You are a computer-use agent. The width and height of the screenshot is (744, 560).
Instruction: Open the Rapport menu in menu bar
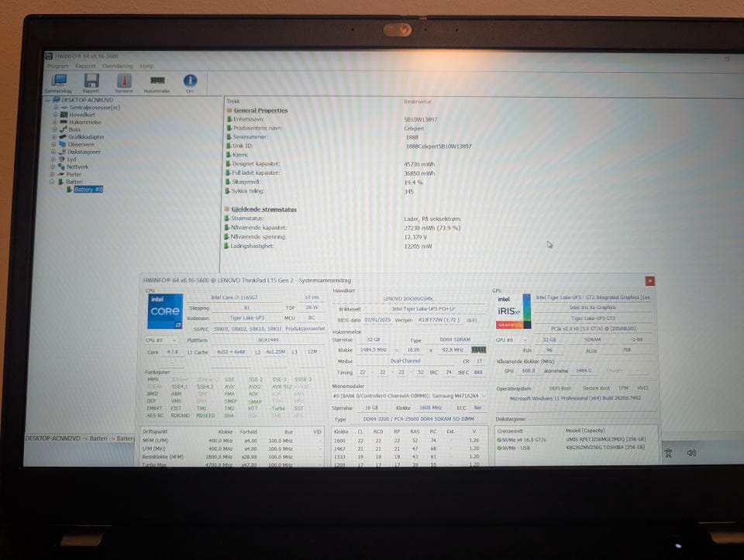(x=85, y=66)
